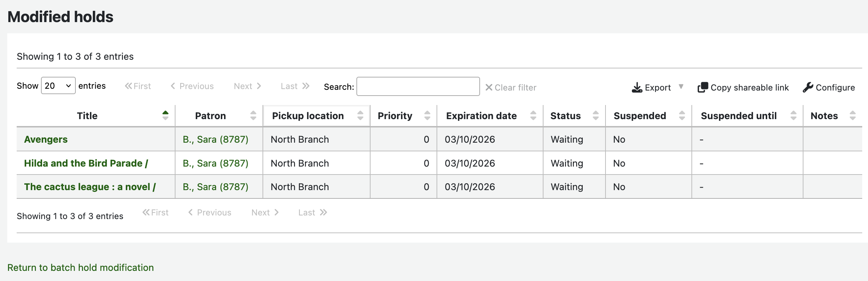Expand the Export options dropdown arrow

pos(681,87)
